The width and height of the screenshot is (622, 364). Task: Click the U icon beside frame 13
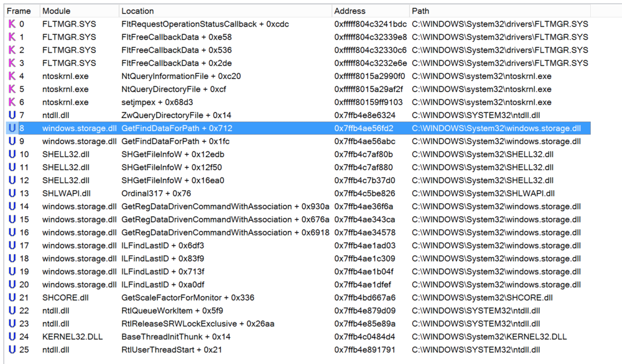(x=12, y=193)
